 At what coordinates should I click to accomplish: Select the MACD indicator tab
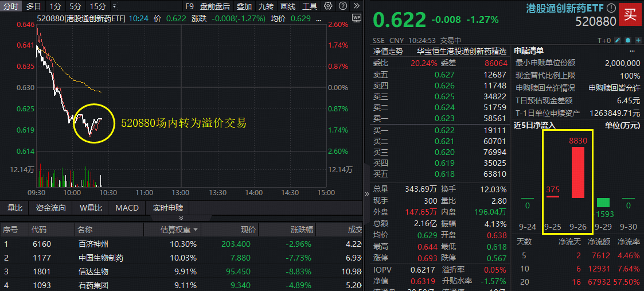pyautogui.click(x=127, y=208)
